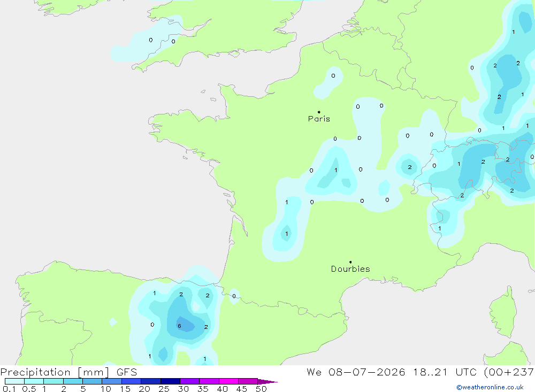Click the '6' precipitation value over Spain
Image resolution: width=535 pixels, height=392 pixels.
pyautogui.click(x=179, y=326)
